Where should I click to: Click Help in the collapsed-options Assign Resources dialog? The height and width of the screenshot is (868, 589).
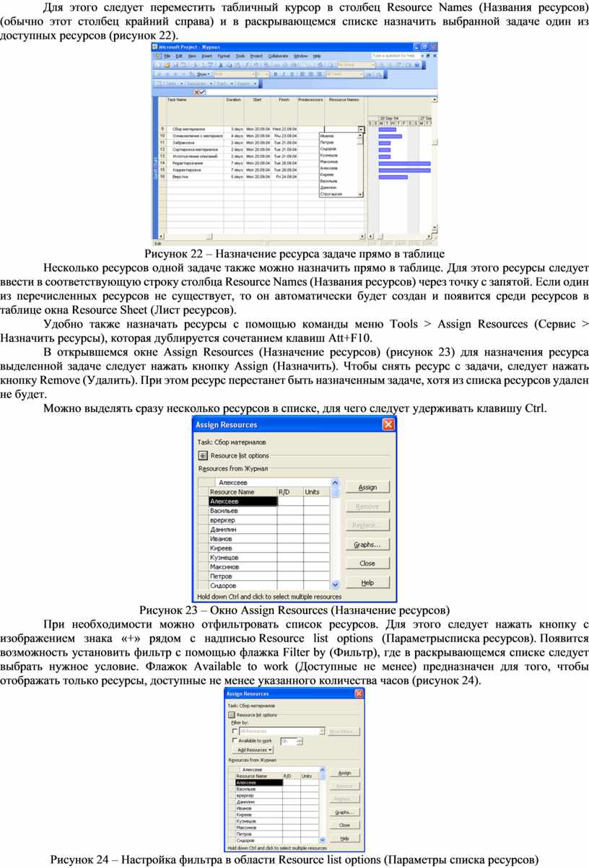click(367, 582)
